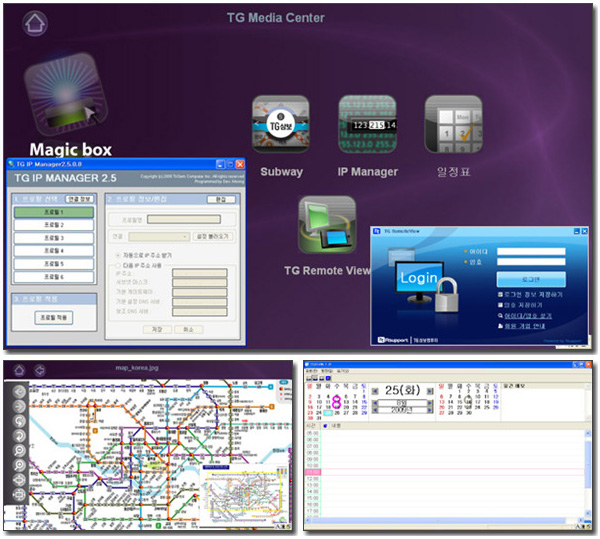Viewport: 600px width, 539px height.
Task: Select the 05:00 time row in schedule
Action: click(445, 433)
